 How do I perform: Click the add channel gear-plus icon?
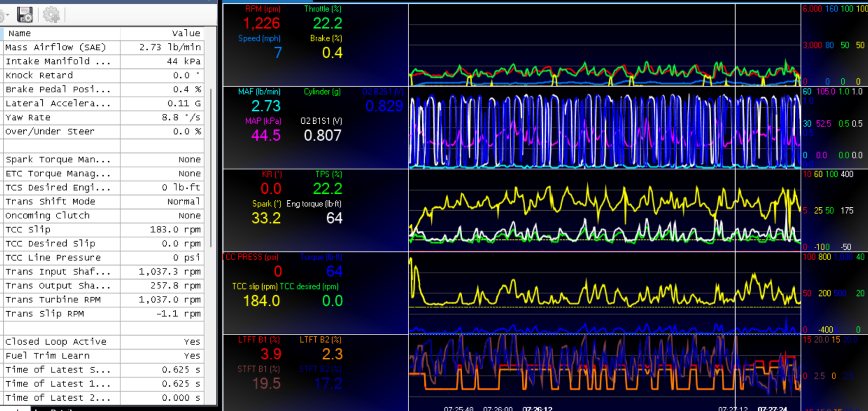[x=51, y=15]
